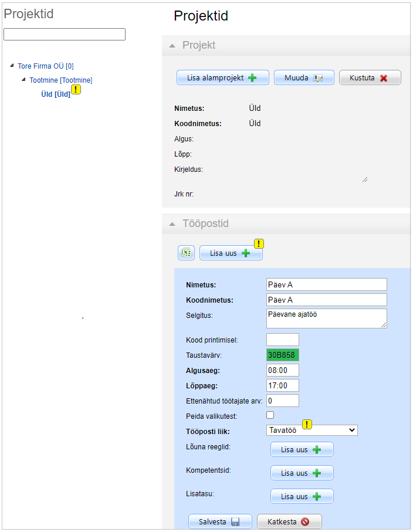Open the Tööposti liik dropdown
The height and width of the screenshot is (532, 413).
pos(312,431)
